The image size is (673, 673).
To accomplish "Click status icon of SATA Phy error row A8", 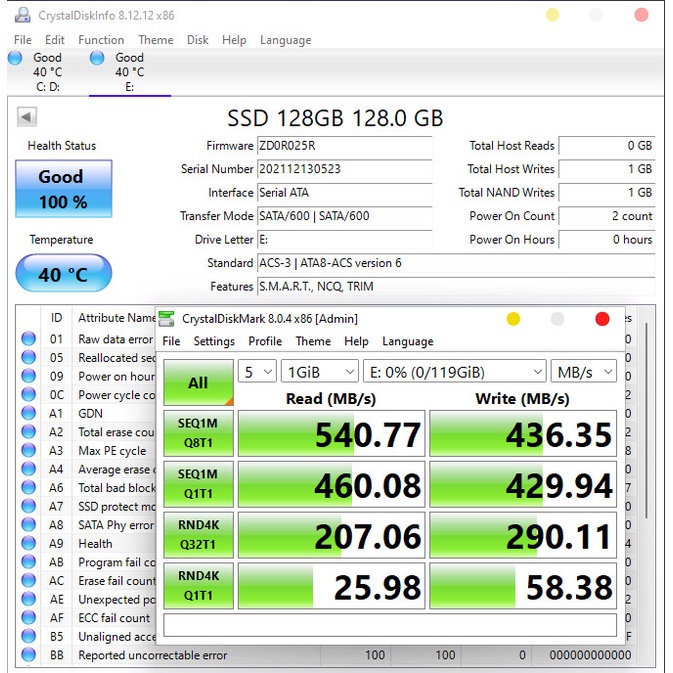I will click(29, 524).
